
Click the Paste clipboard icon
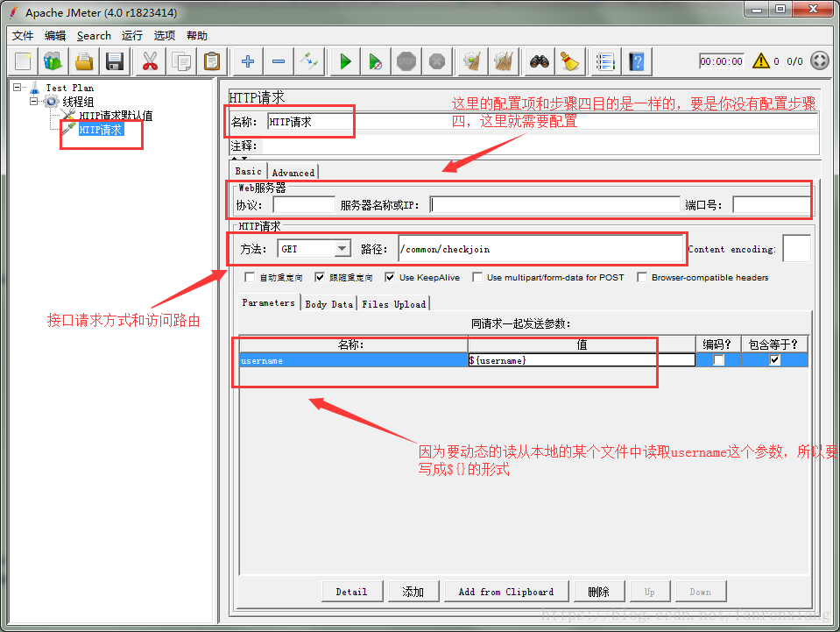point(212,61)
